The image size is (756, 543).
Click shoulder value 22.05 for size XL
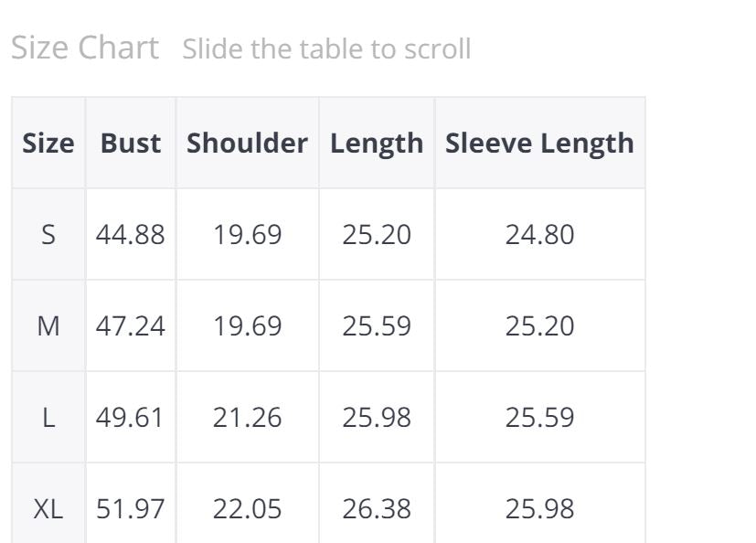pos(247,509)
